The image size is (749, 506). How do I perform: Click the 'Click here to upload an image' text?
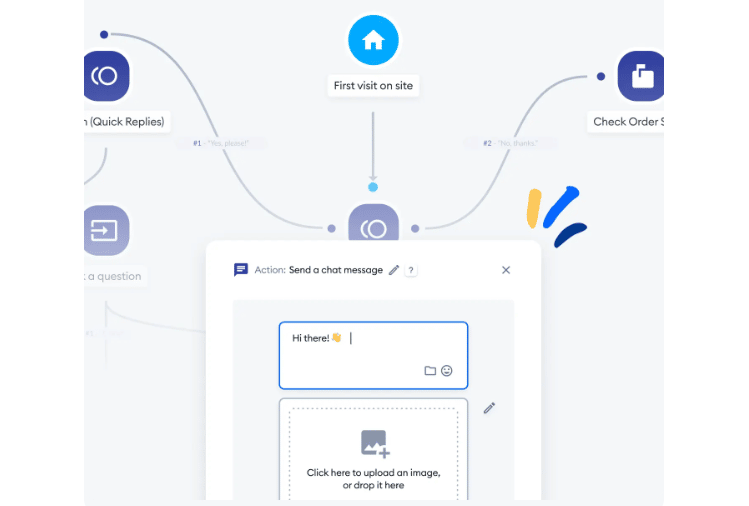(x=373, y=473)
